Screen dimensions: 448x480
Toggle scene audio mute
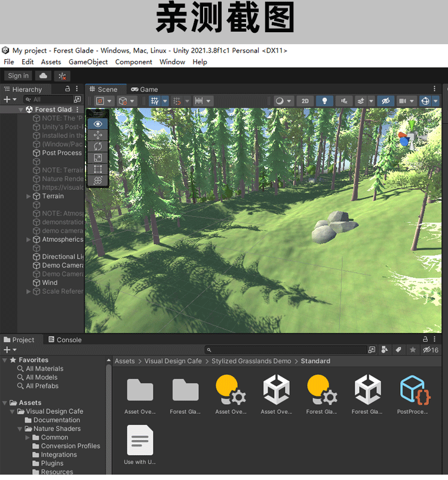[344, 101]
